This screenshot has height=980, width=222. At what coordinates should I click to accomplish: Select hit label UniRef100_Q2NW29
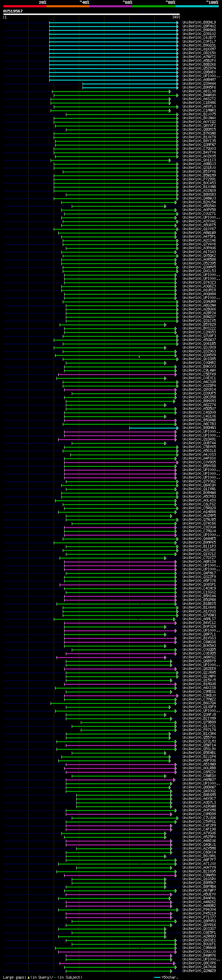199,971
